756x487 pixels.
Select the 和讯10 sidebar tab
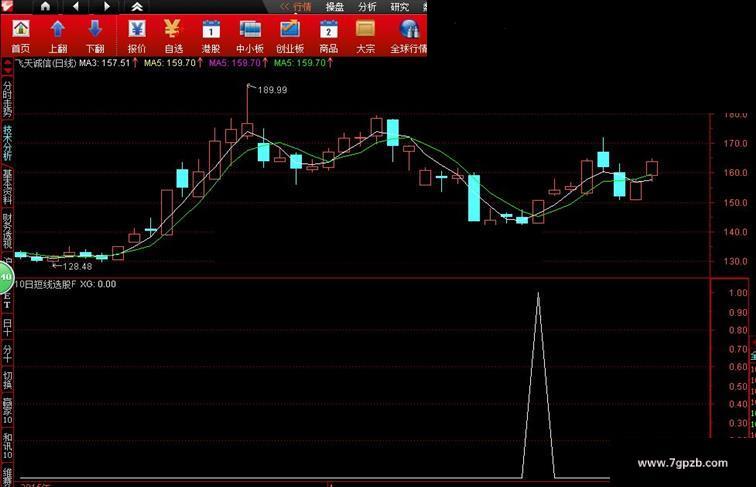point(7,446)
